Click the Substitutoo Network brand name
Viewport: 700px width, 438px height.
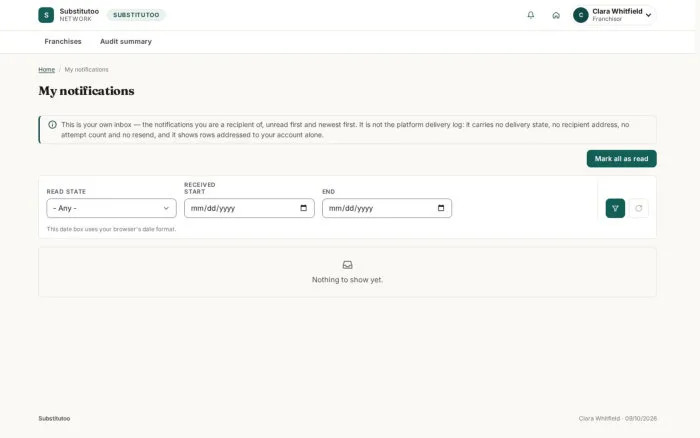pos(79,15)
